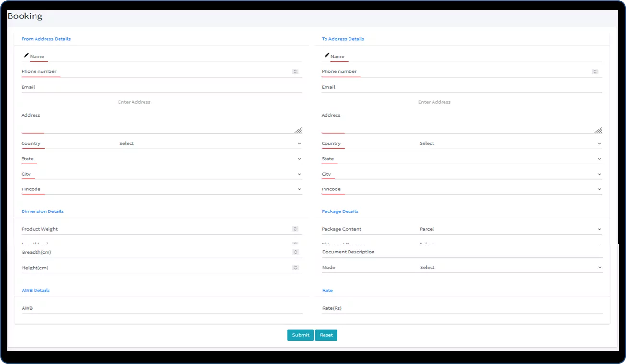
Task: Click the pencil icon beside From Name
Action: pos(26,56)
